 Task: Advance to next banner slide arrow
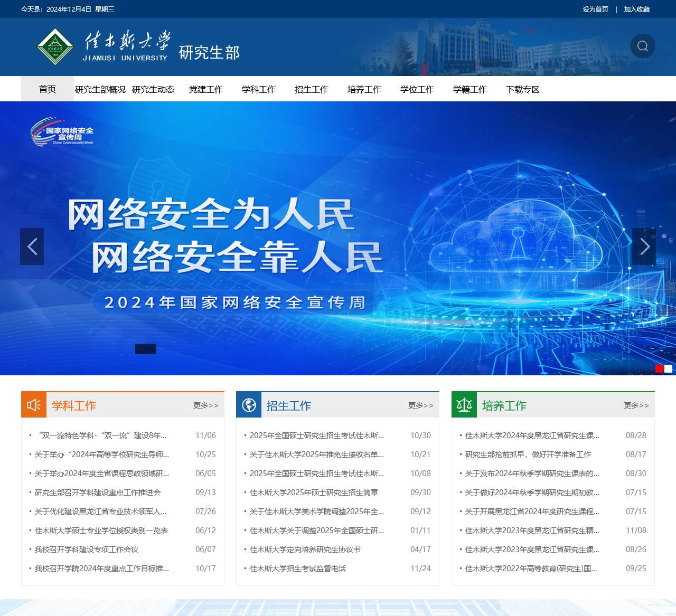click(x=644, y=247)
